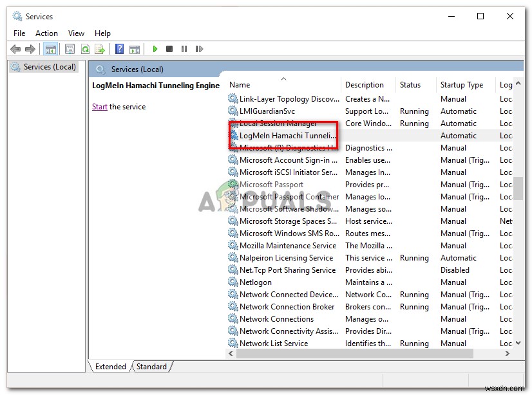Click the gear icon beside Mozilla Maintenance Service

[233, 245]
